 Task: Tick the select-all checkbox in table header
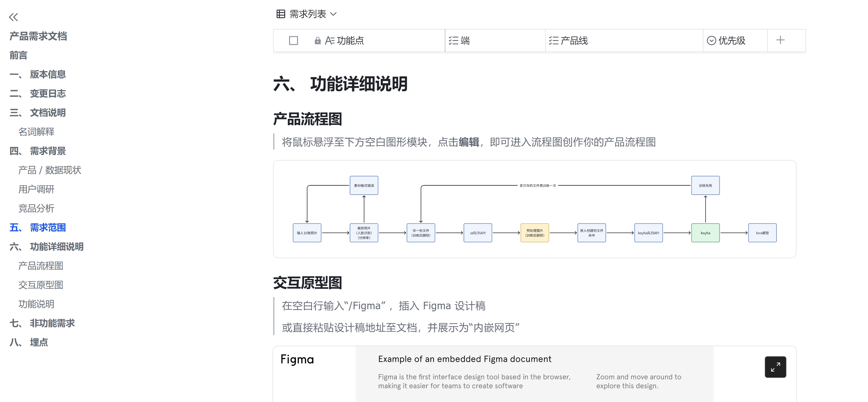coord(294,40)
